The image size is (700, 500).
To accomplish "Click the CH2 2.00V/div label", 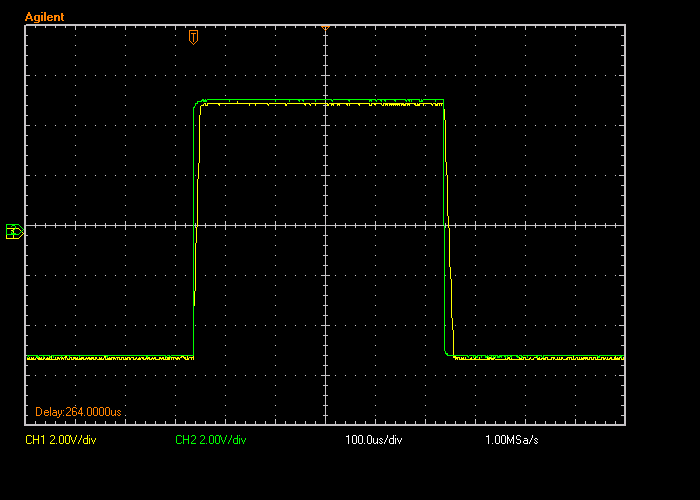I will pos(211,440).
